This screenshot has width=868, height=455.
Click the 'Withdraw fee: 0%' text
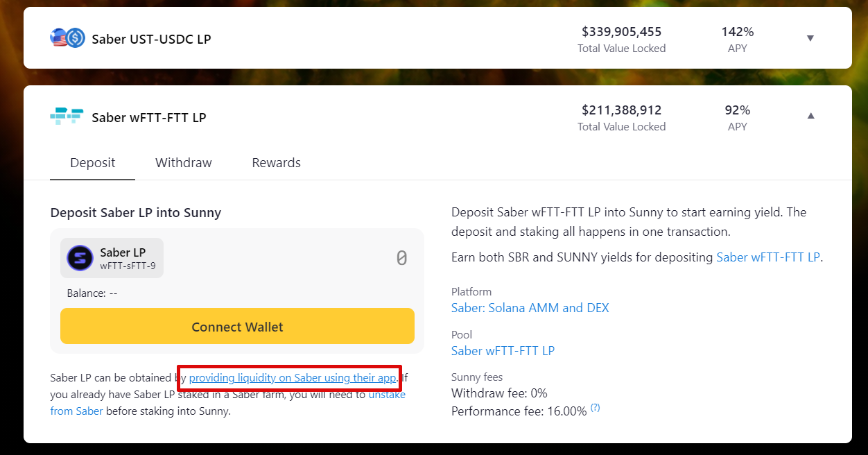(499, 393)
